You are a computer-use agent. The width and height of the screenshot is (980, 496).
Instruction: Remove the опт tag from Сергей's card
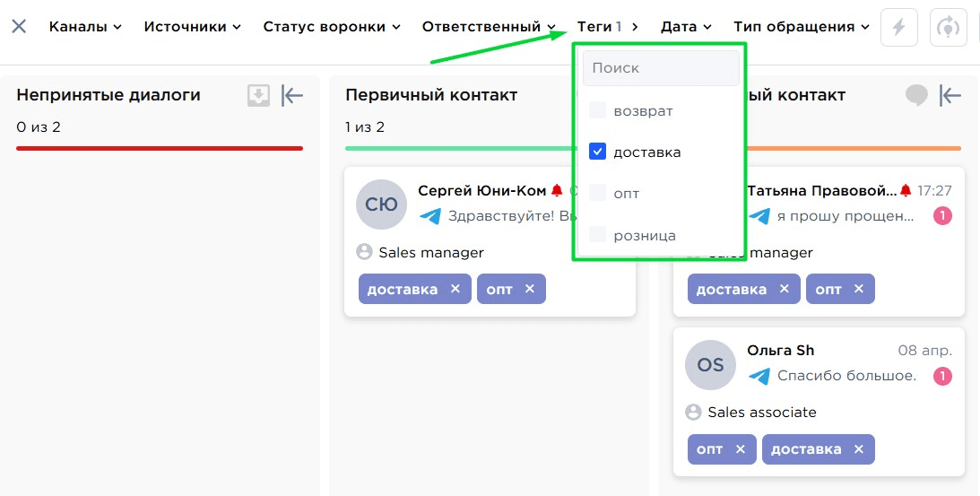(529, 289)
